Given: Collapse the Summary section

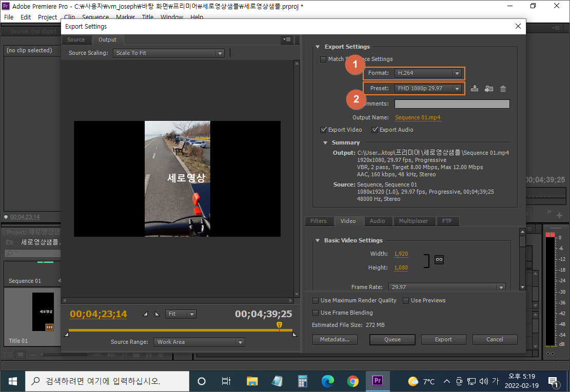Looking at the screenshot, I should pyautogui.click(x=325, y=142).
